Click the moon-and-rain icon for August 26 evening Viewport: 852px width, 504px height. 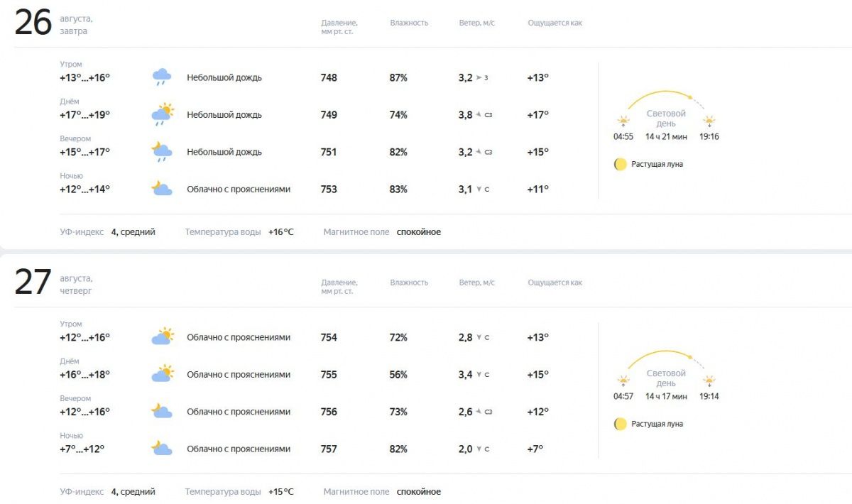pos(162,151)
